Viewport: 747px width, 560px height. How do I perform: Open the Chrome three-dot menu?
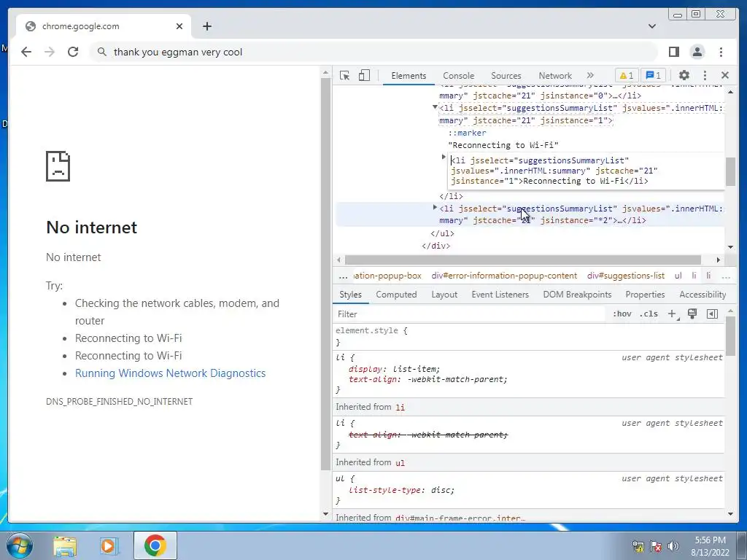(721, 52)
